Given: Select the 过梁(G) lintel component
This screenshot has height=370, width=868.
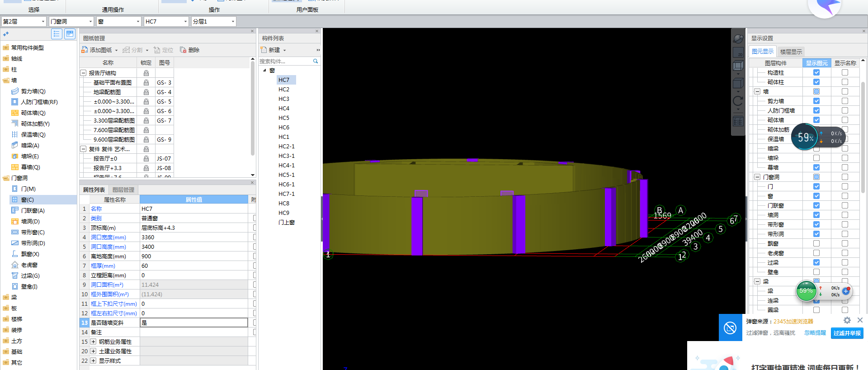Looking at the screenshot, I should 30,275.
